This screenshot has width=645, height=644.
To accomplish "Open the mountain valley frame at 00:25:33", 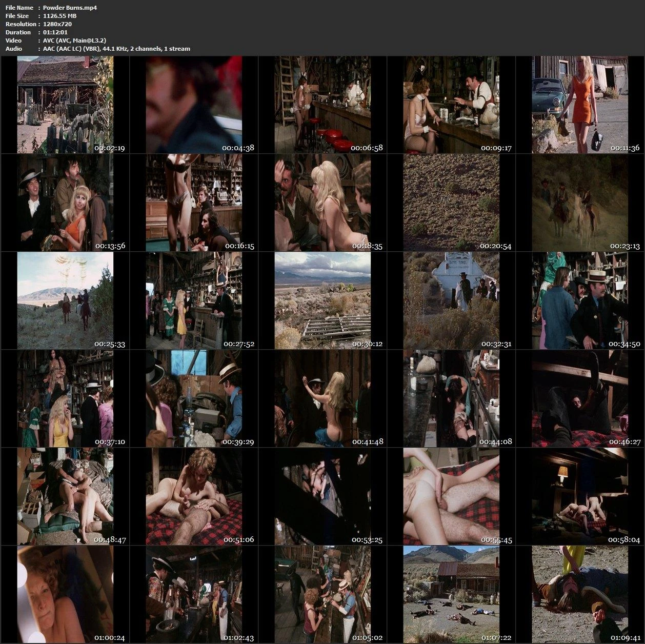I will [65, 300].
